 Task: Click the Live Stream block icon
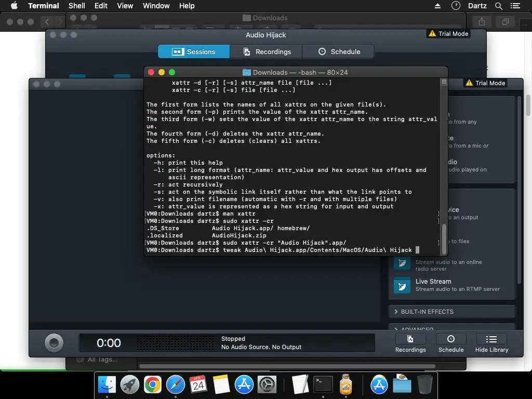click(402, 286)
